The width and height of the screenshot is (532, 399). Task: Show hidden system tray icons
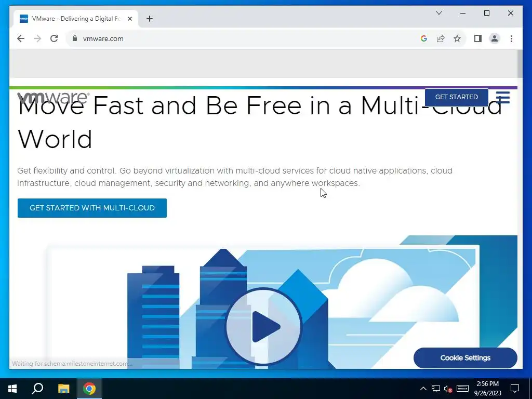click(x=423, y=389)
